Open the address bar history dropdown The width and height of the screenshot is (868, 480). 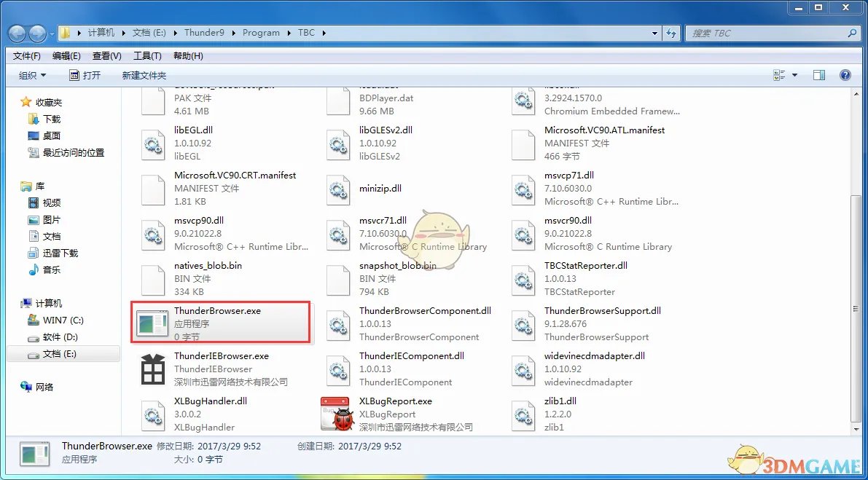655,33
